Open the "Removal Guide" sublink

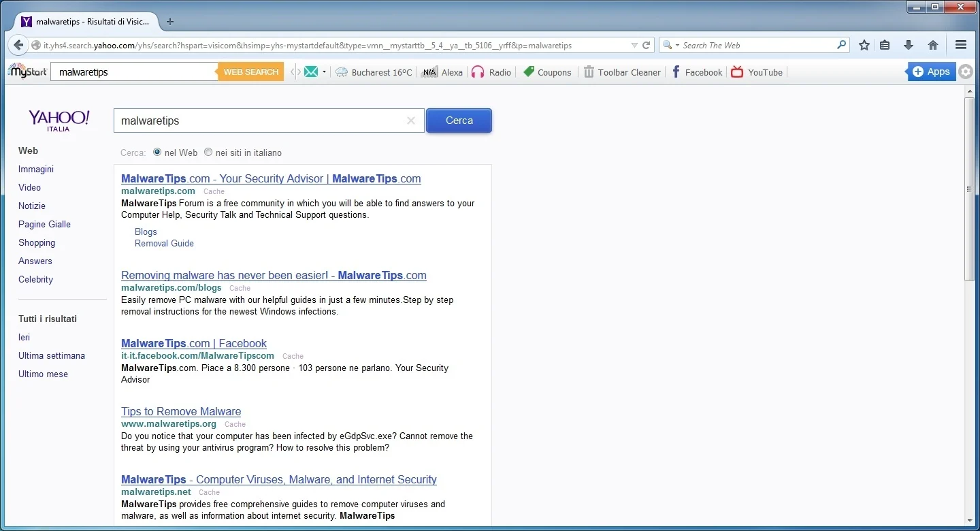164,243
